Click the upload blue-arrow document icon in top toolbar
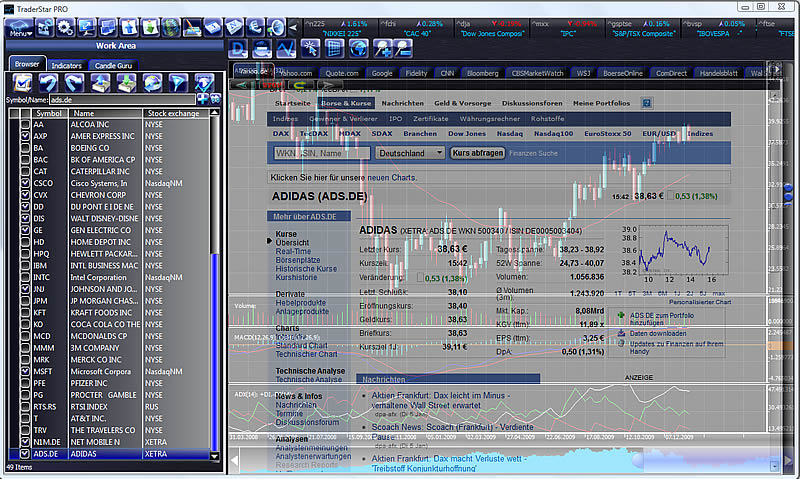The height and width of the screenshot is (479, 800). pos(129,27)
